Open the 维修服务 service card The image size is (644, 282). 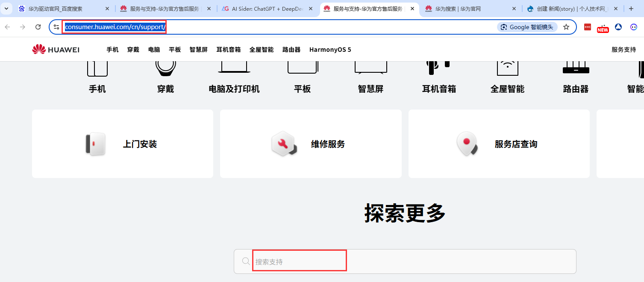click(311, 144)
